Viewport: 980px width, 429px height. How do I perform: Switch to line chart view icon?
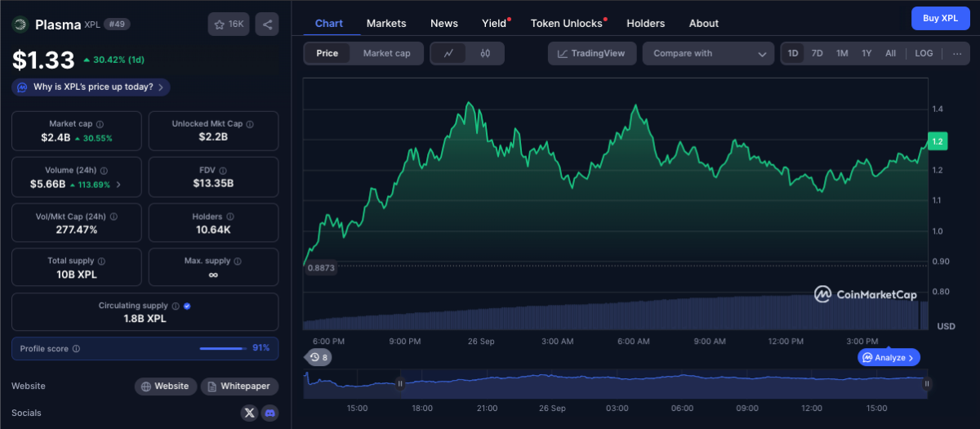click(448, 54)
